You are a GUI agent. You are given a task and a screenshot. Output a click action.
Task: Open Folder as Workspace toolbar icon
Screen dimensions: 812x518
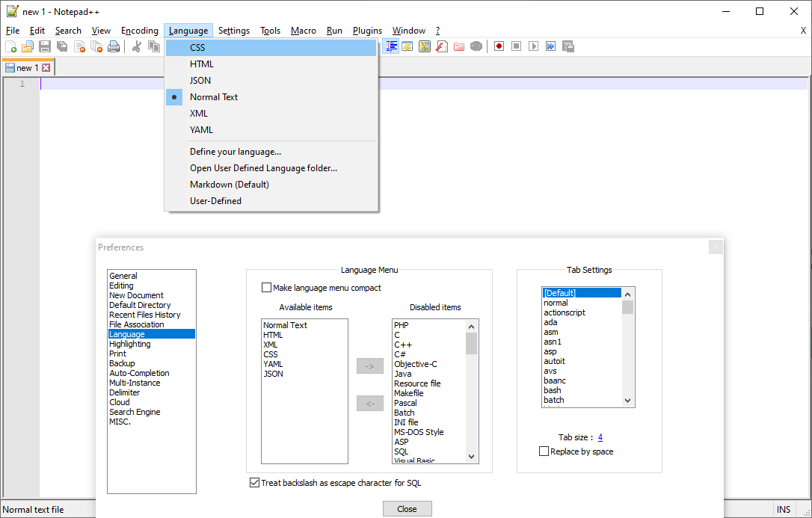pyautogui.click(x=459, y=46)
